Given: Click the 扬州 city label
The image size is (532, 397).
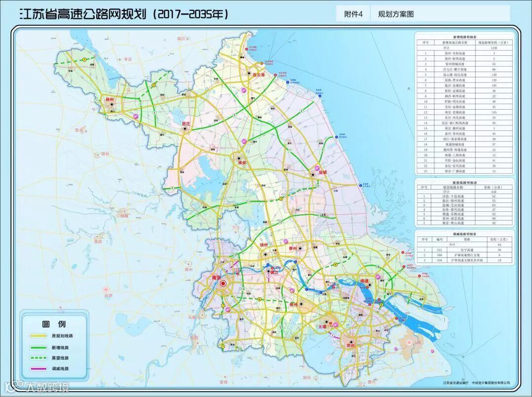Looking at the screenshot, I should (x=264, y=244).
